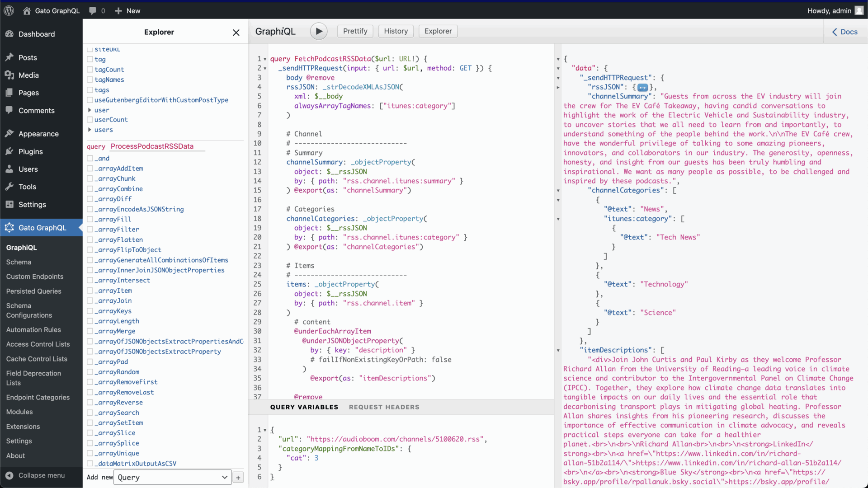868x488 pixels.
Task: Switch to the Request Headers tab
Action: (x=384, y=407)
